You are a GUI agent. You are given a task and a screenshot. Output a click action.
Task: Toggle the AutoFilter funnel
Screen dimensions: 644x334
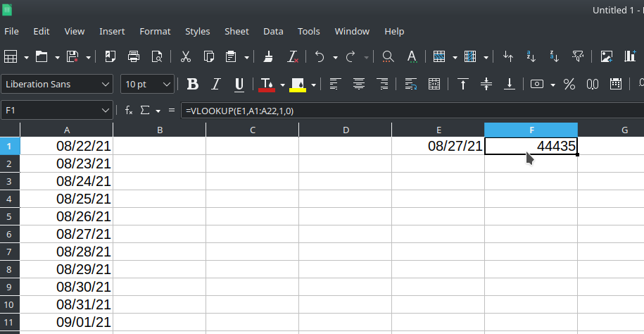tap(578, 56)
